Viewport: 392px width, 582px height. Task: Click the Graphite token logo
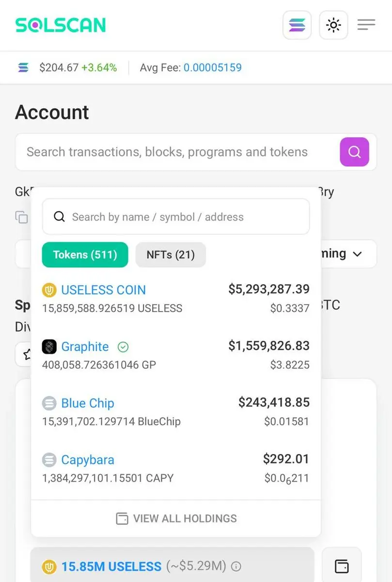point(49,347)
